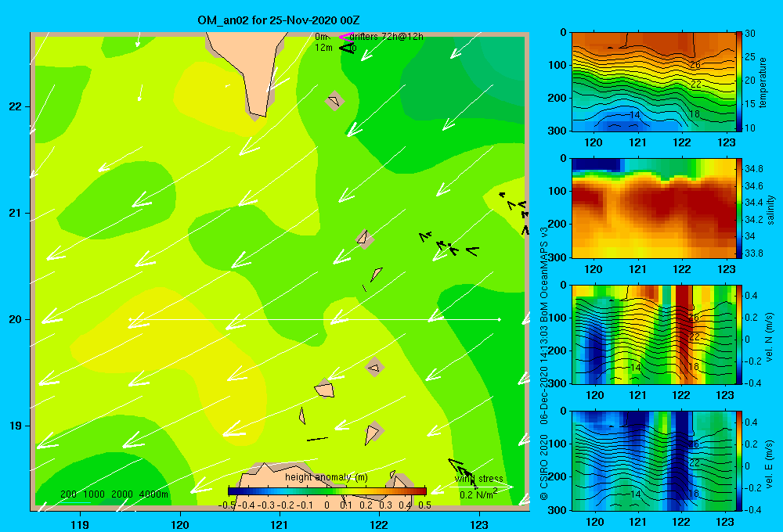Click the 26 contour label in temperature panel
Viewport: 783px width, 532px height.
tap(695, 65)
